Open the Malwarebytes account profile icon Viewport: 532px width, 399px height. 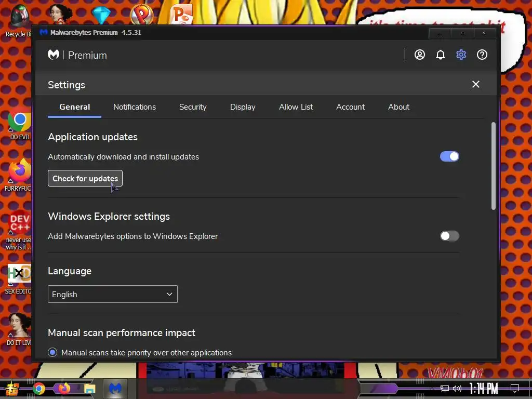coord(420,55)
